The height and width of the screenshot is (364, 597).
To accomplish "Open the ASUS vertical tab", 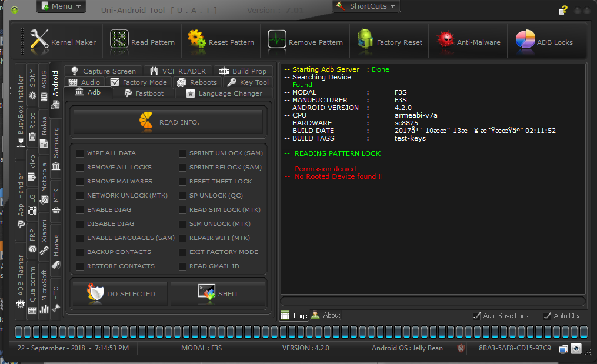I will [44, 85].
